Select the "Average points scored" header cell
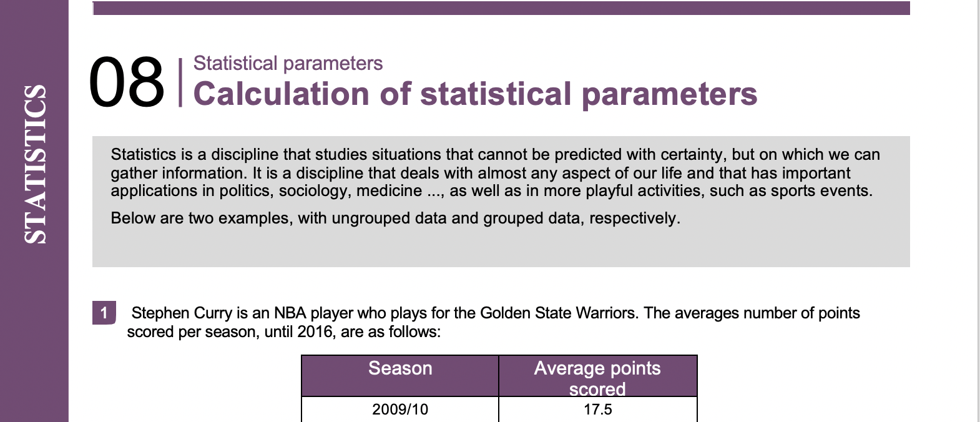This screenshot has width=980, height=422. tap(597, 377)
